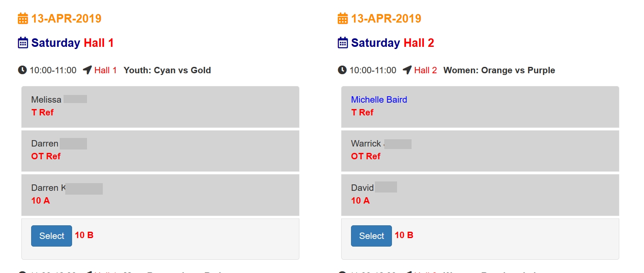The width and height of the screenshot is (644, 273).
Task: Click Melissa's T Ref row in Hall 1
Action: pyautogui.click(x=160, y=106)
